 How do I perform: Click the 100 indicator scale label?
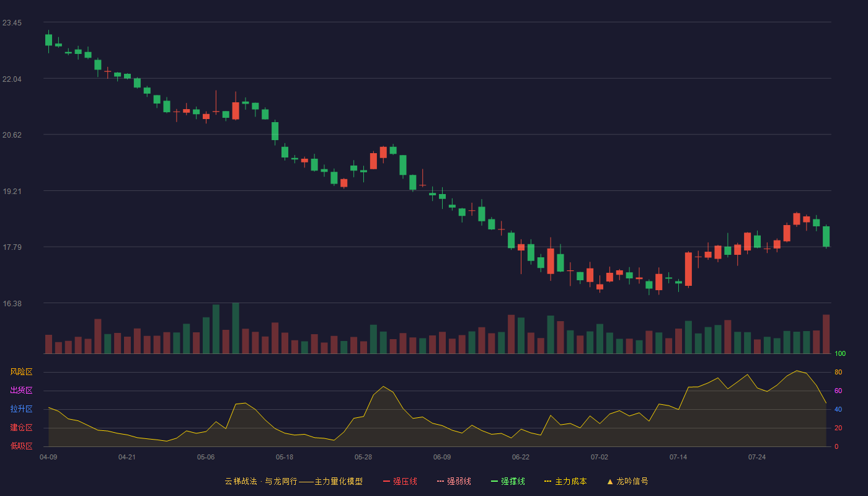(840, 353)
